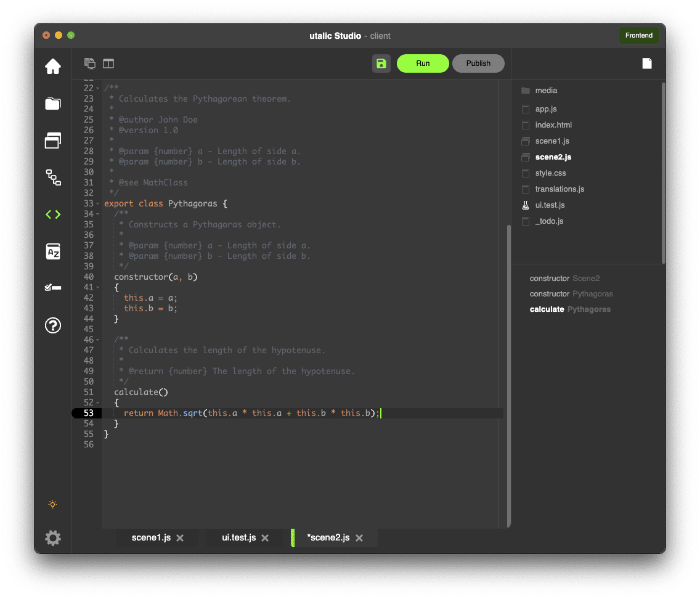Screen dimensions: 700x599
Task: Open the settings gear icon
Action: [53, 538]
